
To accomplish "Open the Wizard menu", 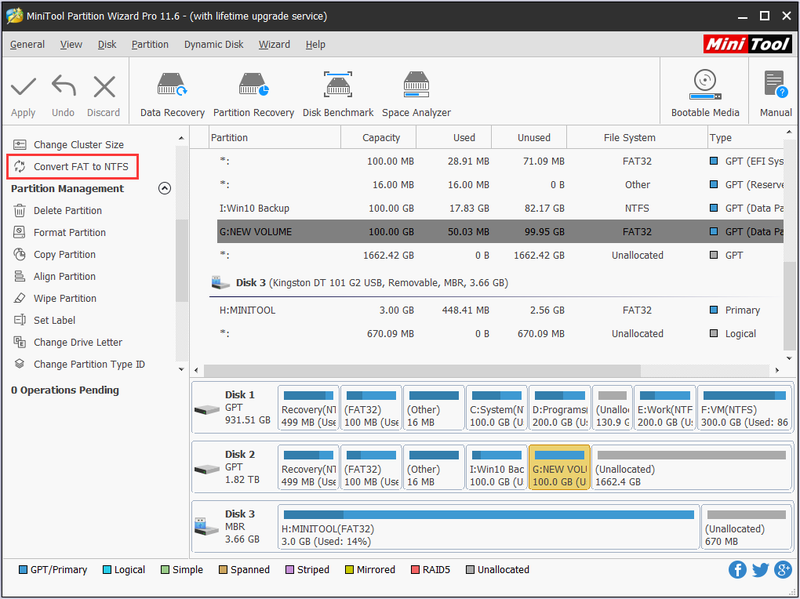I will [274, 44].
